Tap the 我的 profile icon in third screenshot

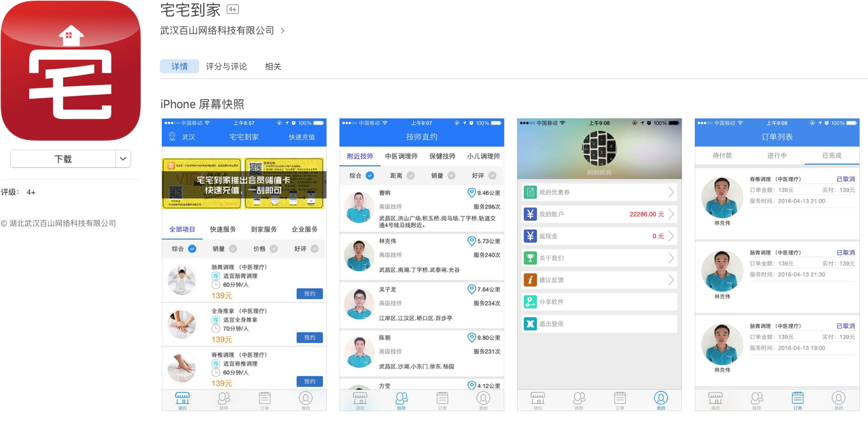click(661, 399)
